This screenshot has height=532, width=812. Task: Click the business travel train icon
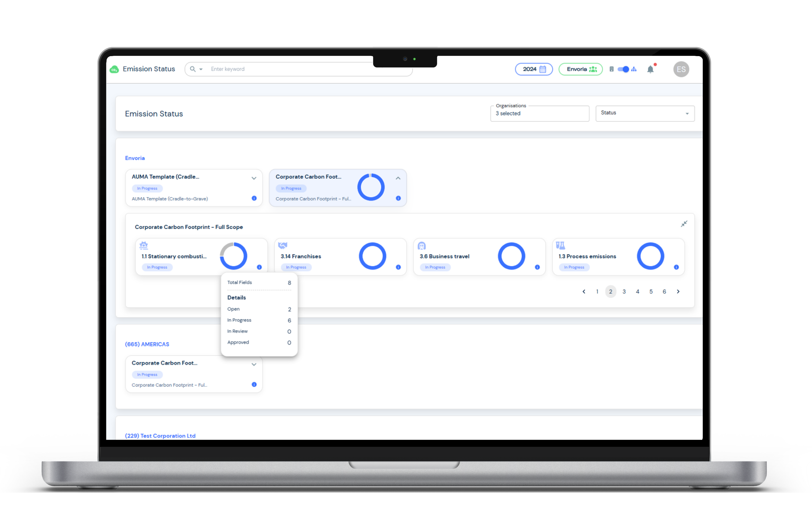[x=422, y=245]
